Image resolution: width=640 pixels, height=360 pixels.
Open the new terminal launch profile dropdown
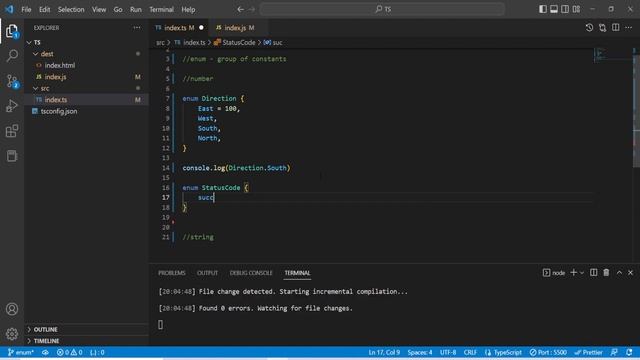click(582, 273)
